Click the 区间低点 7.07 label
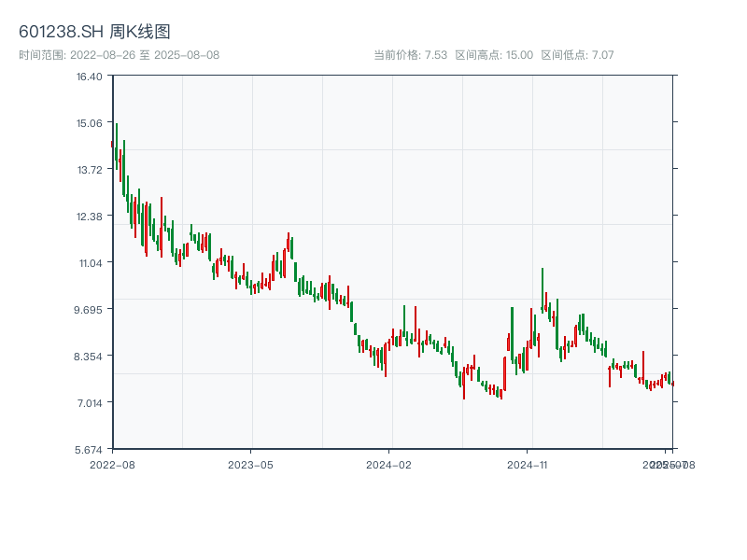The image size is (747, 560). point(577,55)
